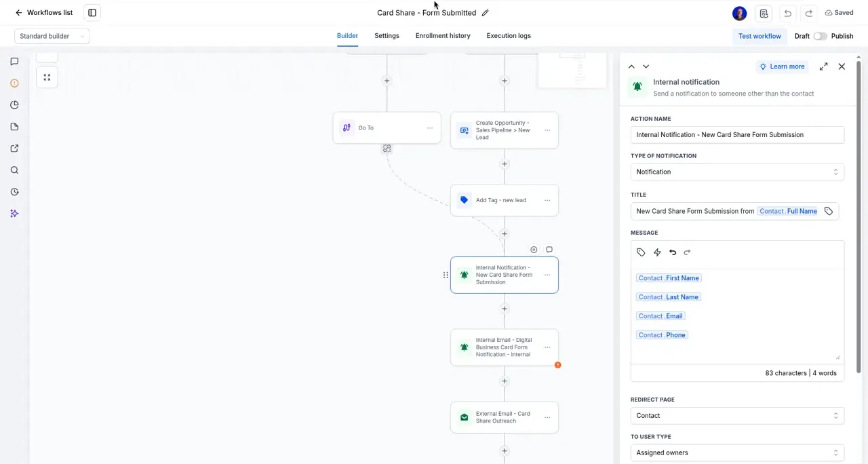Pause Internal Notification node icon
Image resolution: width=868 pixels, height=464 pixels.
click(x=534, y=250)
